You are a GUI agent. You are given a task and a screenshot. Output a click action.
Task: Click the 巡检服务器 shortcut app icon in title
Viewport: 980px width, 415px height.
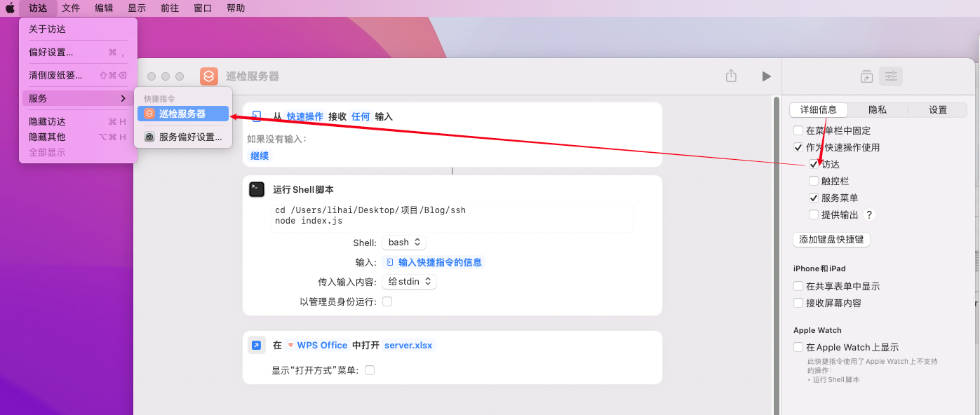pyautogui.click(x=209, y=76)
